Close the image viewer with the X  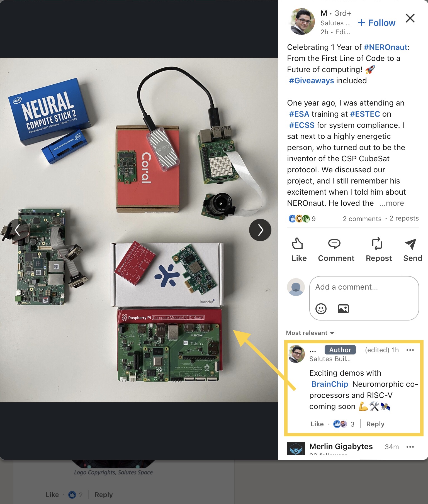410,18
